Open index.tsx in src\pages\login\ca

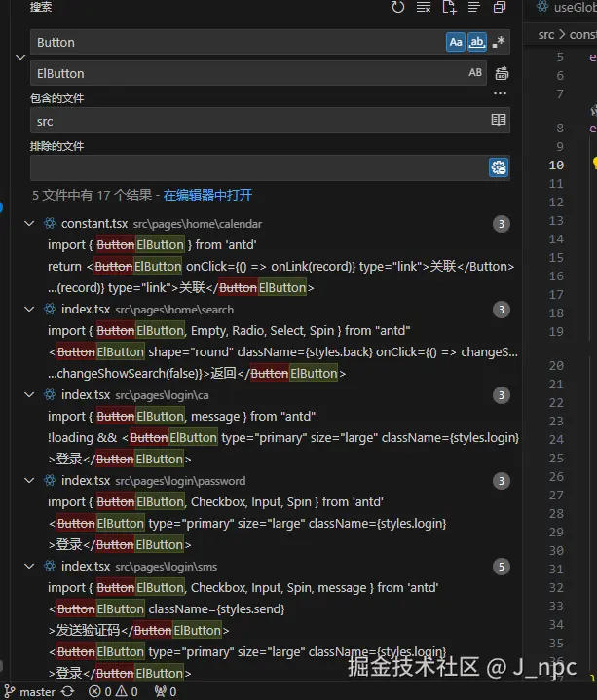pos(86,395)
